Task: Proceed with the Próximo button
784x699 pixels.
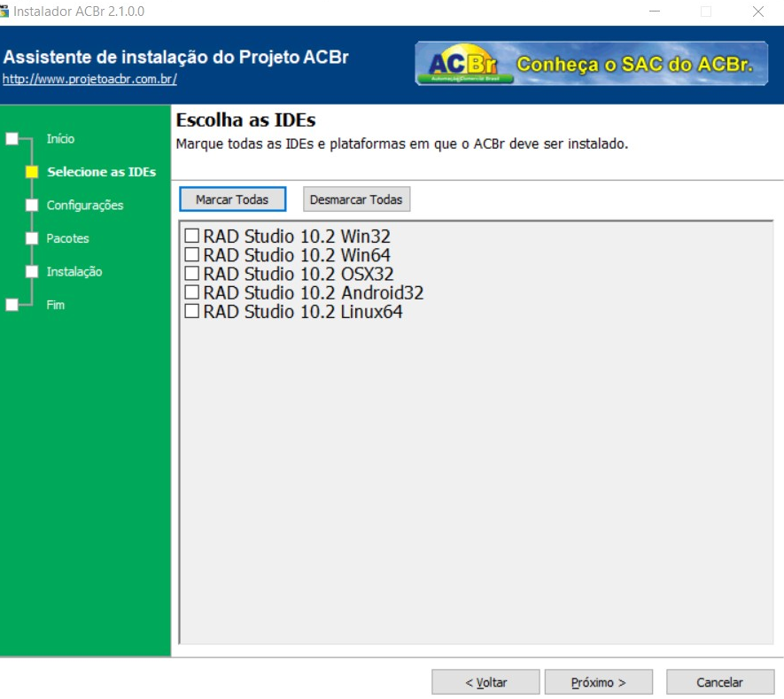Action: tap(599, 682)
